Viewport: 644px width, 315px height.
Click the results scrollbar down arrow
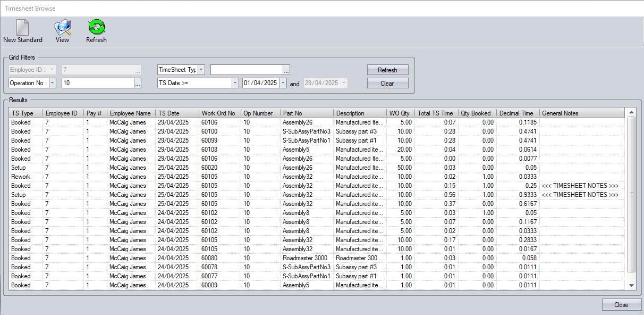[631, 285]
